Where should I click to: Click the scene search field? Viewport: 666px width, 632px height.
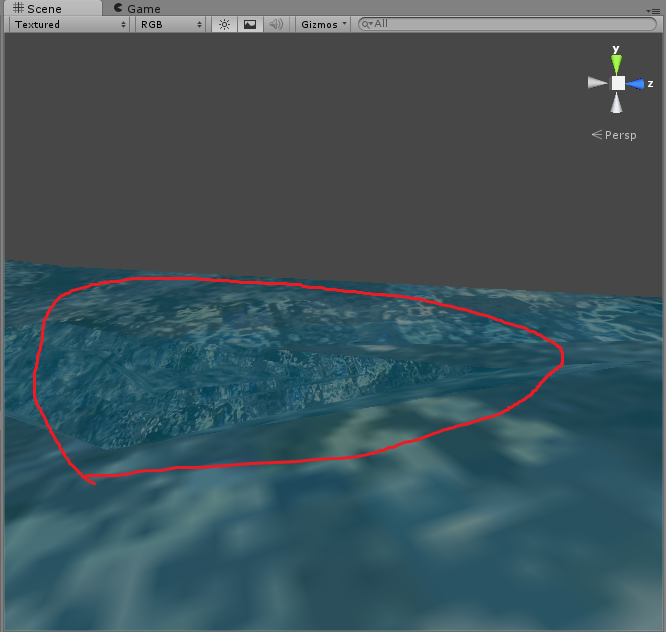tap(510, 24)
